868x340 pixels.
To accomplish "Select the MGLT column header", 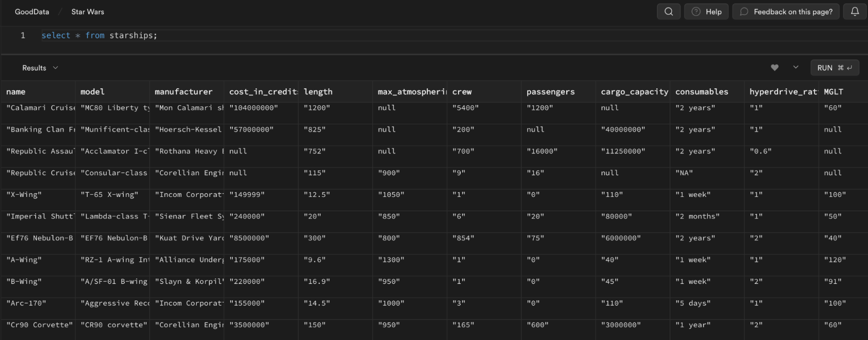I will point(843,92).
